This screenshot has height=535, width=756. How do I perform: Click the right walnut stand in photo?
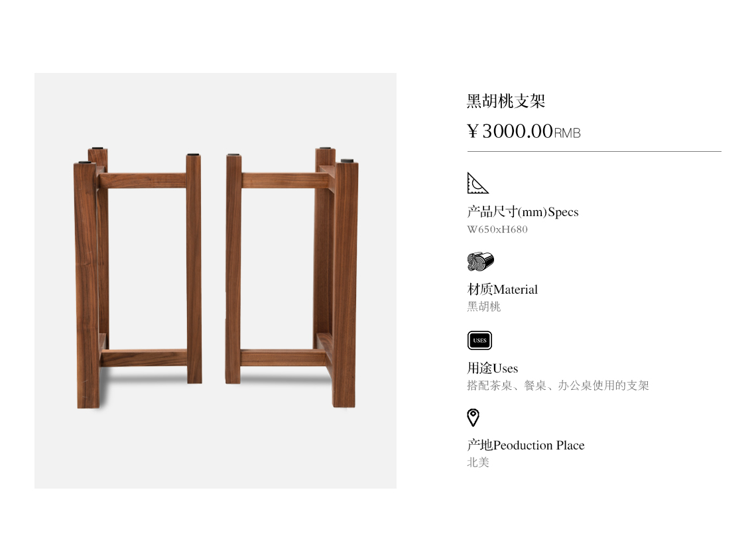click(292, 278)
